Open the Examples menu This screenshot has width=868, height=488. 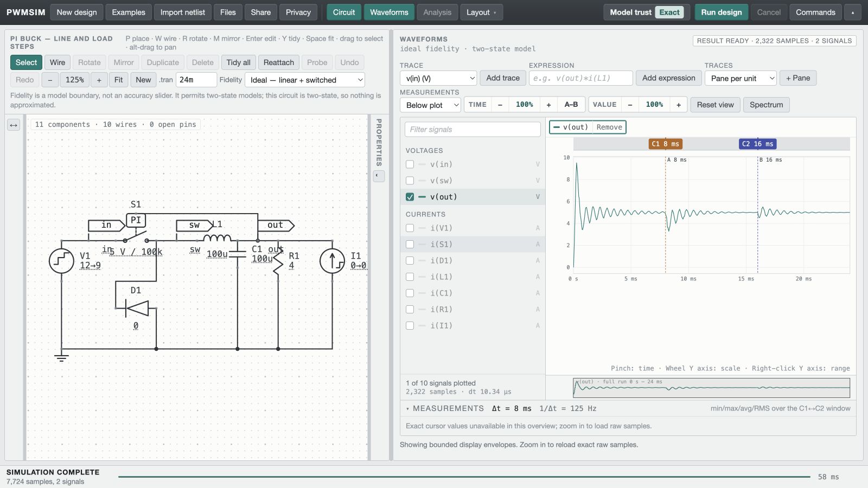pyautogui.click(x=129, y=12)
